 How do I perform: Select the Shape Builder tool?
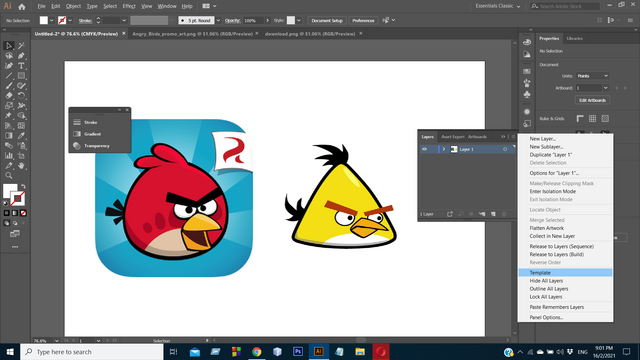[21, 116]
